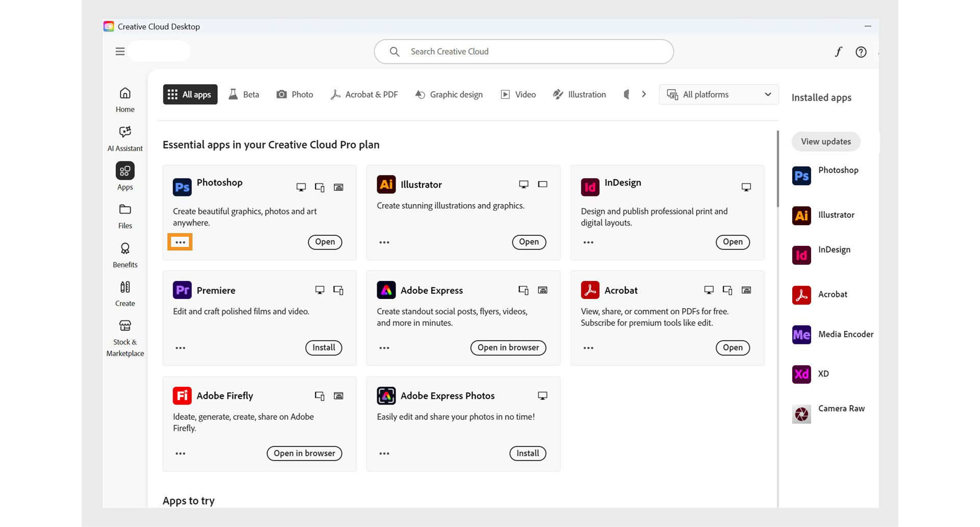The height and width of the screenshot is (527, 980).
Task: Switch to the Video tab
Action: click(518, 94)
